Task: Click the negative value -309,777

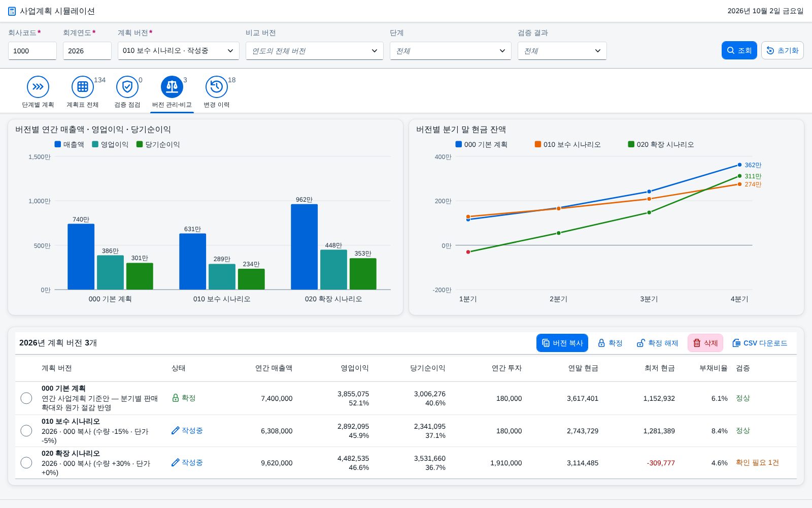Action: click(x=661, y=463)
